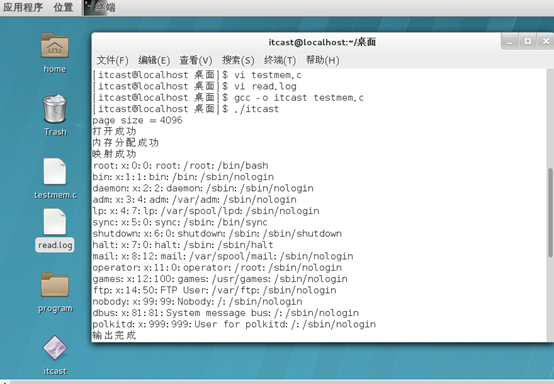Click the ftp:x:14:50 passwd line

[x=214, y=290]
